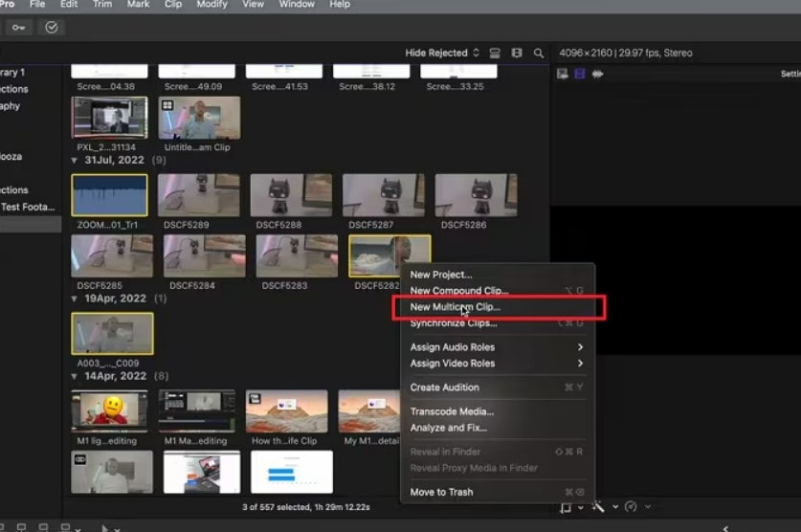Open the Enhancements magic wand dropdown arrow
The width and height of the screenshot is (801, 532).
click(x=615, y=507)
